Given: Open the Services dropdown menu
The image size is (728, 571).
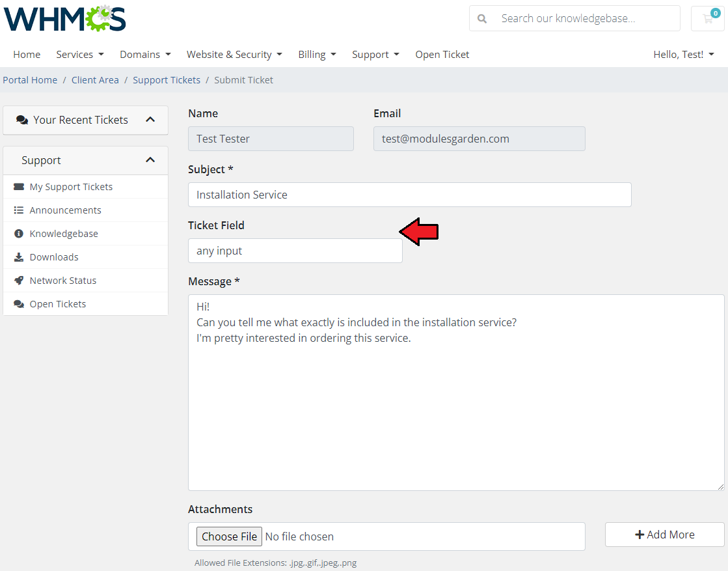Looking at the screenshot, I should tap(80, 54).
